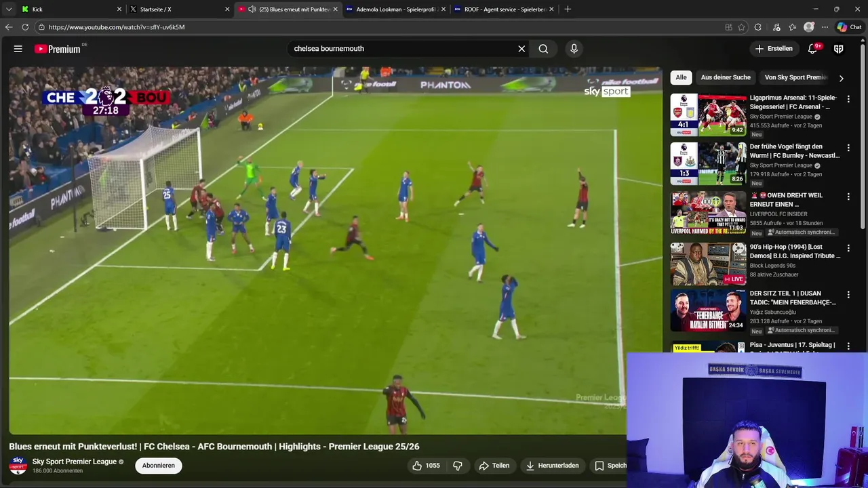Open the DER SITZ TEIL 1 video title
This screenshot has width=868, height=488.
tap(793, 298)
